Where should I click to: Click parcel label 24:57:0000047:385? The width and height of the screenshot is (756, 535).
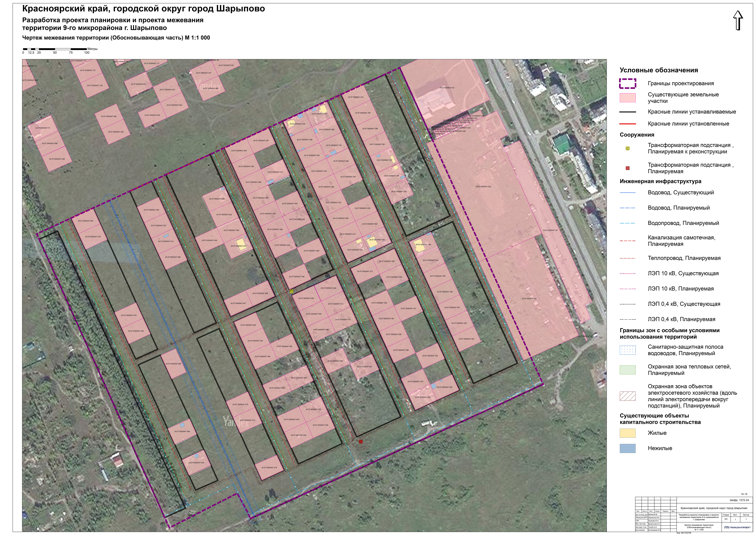[x=423, y=245]
